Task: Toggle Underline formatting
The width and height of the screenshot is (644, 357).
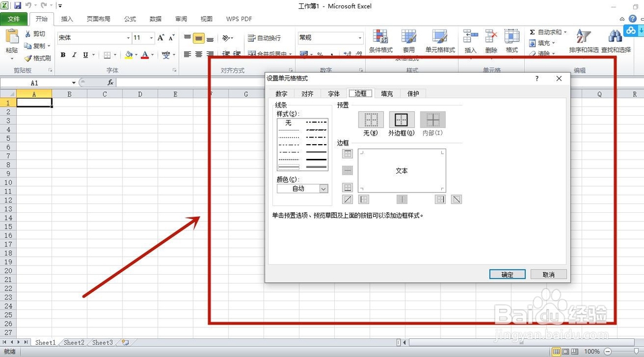Action: pos(86,55)
